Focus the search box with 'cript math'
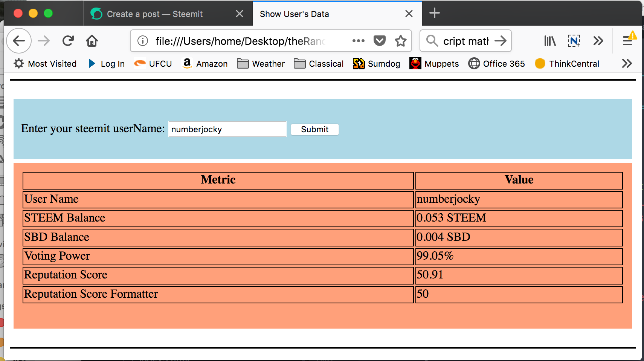This screenshot has height=361, width=644. click(x=466, y=41)
